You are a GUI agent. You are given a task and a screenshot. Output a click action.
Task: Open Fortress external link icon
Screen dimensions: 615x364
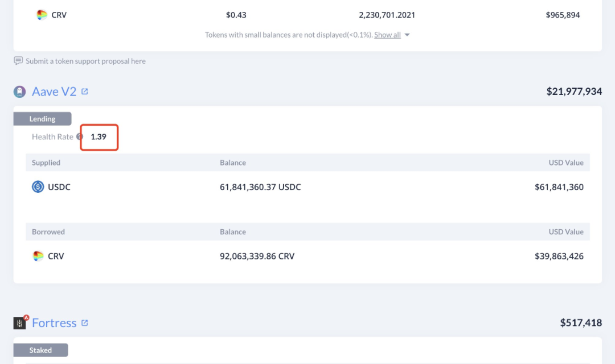(85, 323)
